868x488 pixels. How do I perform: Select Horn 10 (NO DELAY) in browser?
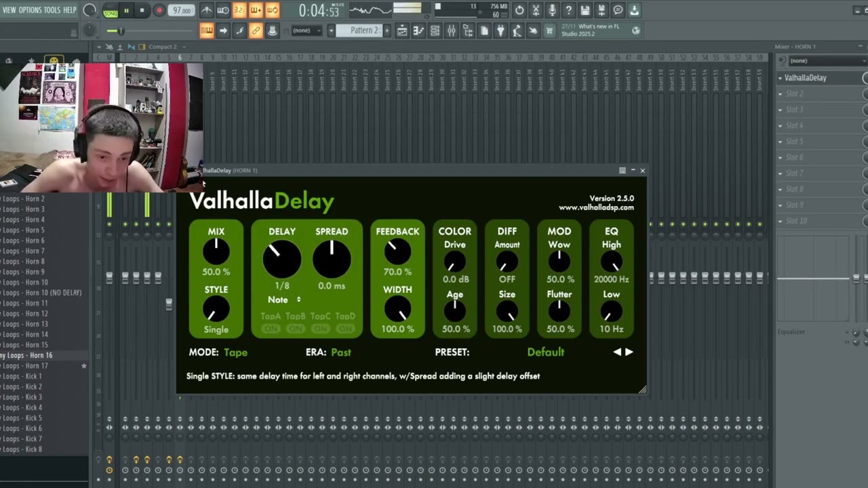point(43,293)
